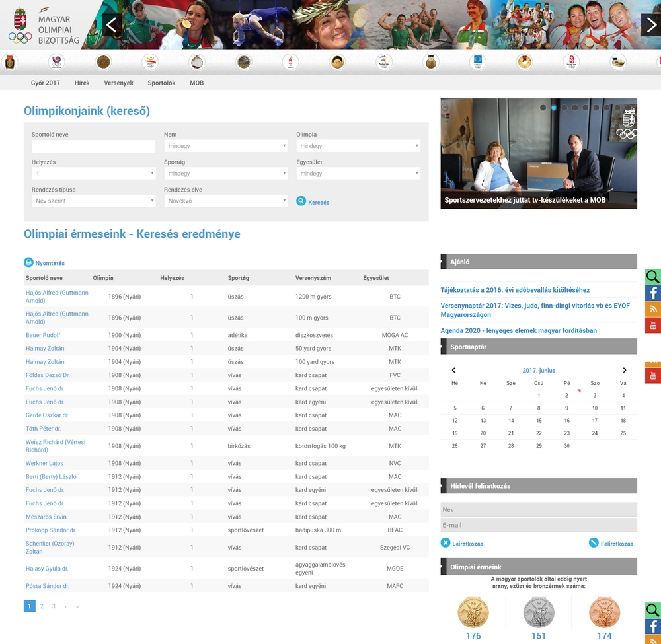The width and height of the screenshot is (661, 644).
Task: Go to results page 3
Action: [54, 606]
